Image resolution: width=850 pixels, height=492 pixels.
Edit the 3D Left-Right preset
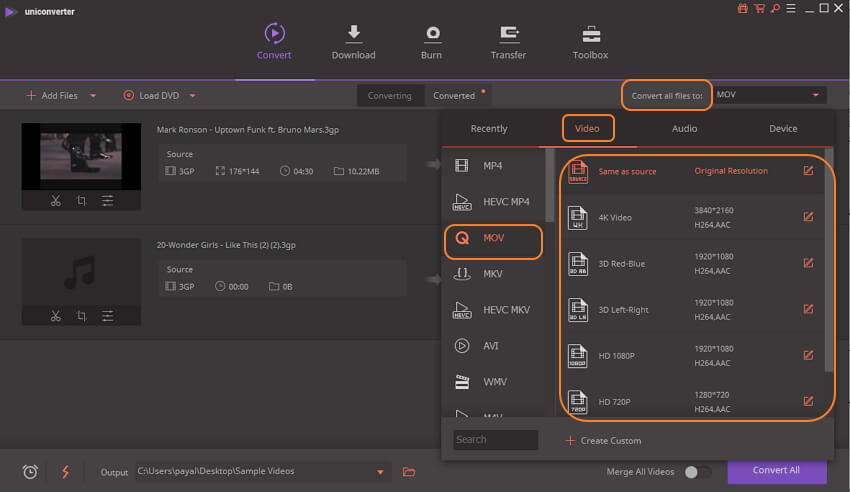(808, 309)
